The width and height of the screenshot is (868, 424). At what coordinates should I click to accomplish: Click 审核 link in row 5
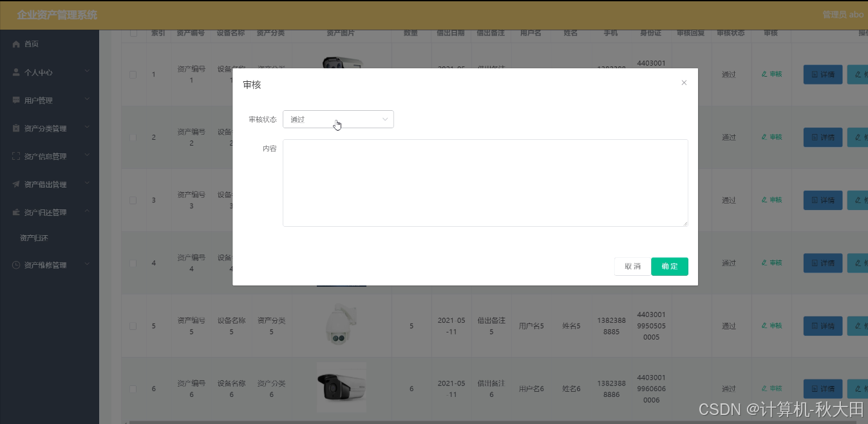[x=771, y=326]
